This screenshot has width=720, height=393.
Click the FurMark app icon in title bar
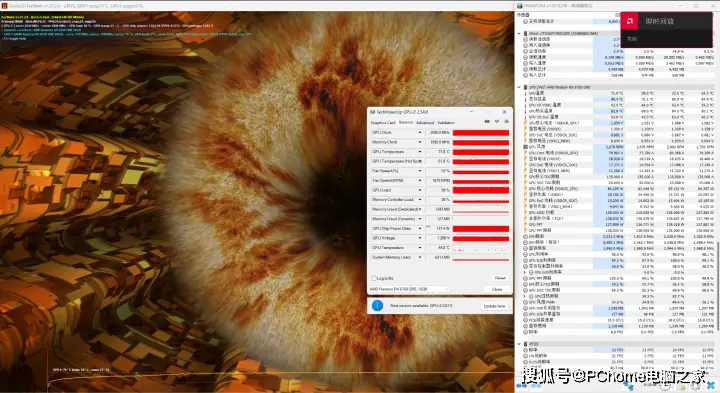4,6
